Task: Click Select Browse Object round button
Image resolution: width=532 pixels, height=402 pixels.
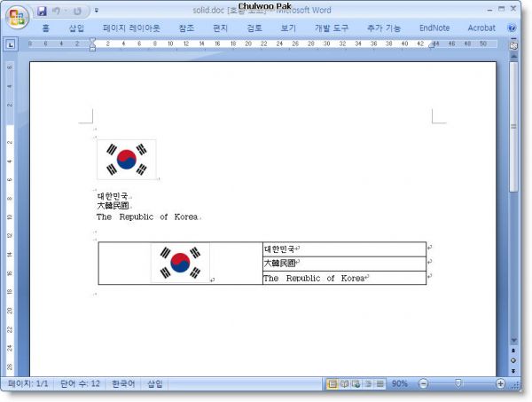Action: pyautogui.click(x=513, y=360)
